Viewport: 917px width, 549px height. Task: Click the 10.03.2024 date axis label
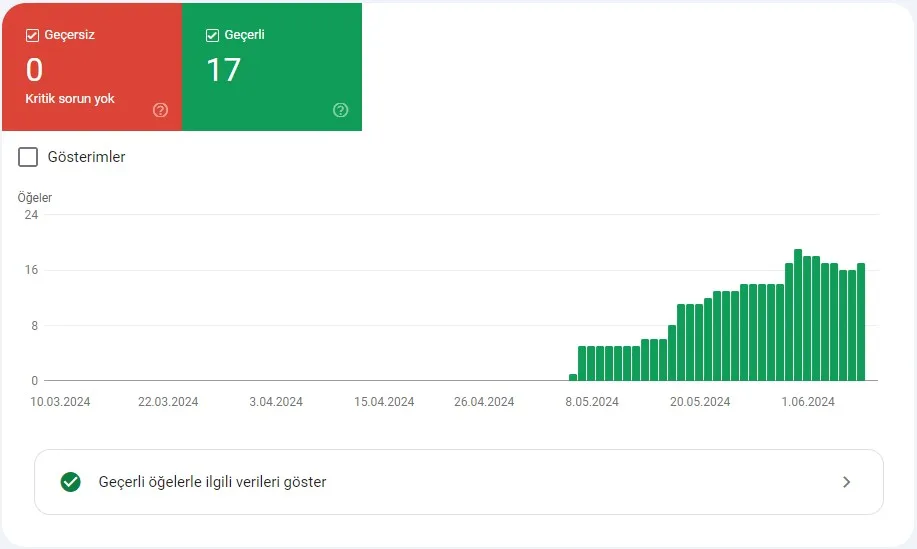pyautogui.click(x=61, y=402)
